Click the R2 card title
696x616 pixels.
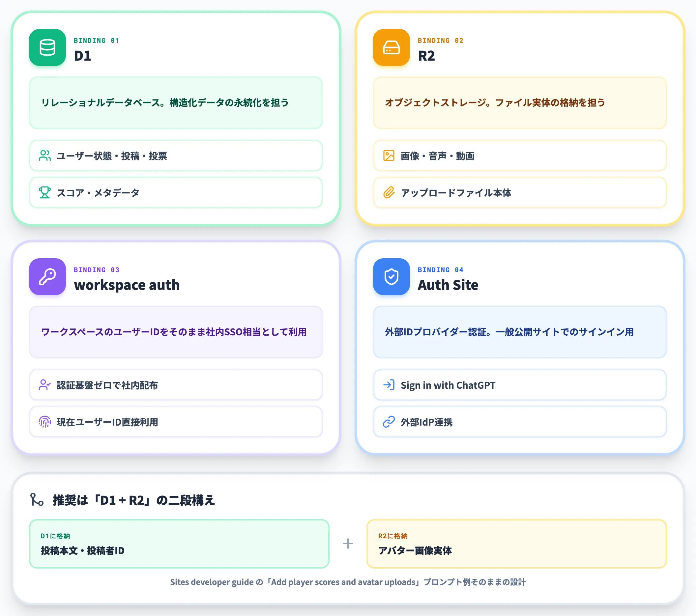pyautogui.click(x=427, y=56)
